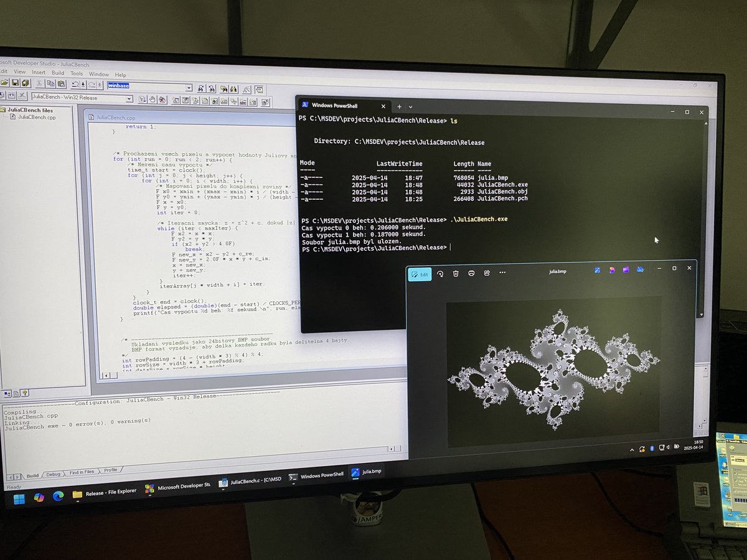Click the rotate icon in the julia.bmp viewer
The image size is (747, 560).
tap(440, 274)
